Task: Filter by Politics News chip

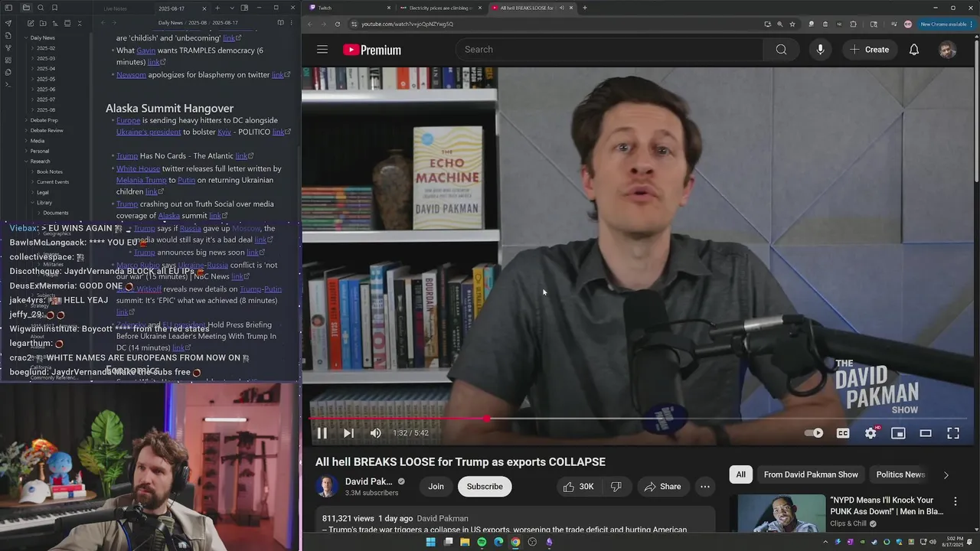Action: point(900,474)
